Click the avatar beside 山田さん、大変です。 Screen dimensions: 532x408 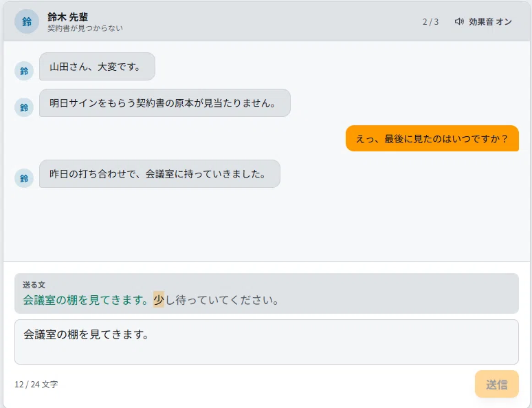pyautogui.click(x=24, y=71)
